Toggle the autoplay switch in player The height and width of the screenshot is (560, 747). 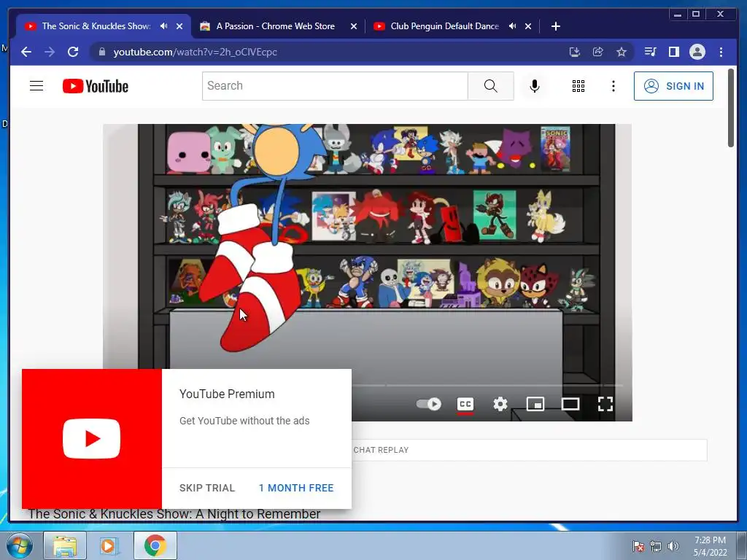pos(428,404)
